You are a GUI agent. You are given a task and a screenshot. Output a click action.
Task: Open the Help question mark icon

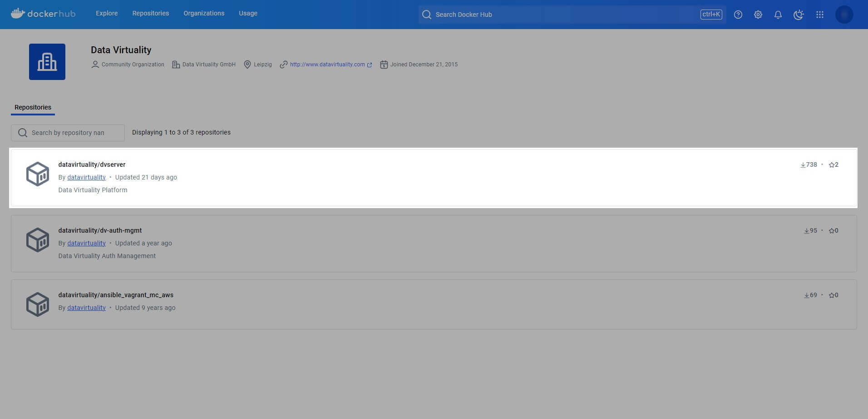(x=738, y=15)
